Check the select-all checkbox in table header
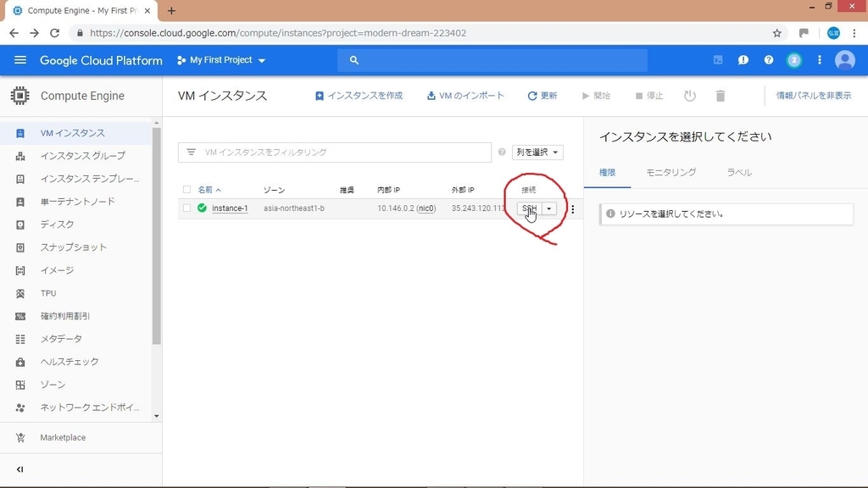Viewport: 868px width, 488px height. [x=187, y=189]
